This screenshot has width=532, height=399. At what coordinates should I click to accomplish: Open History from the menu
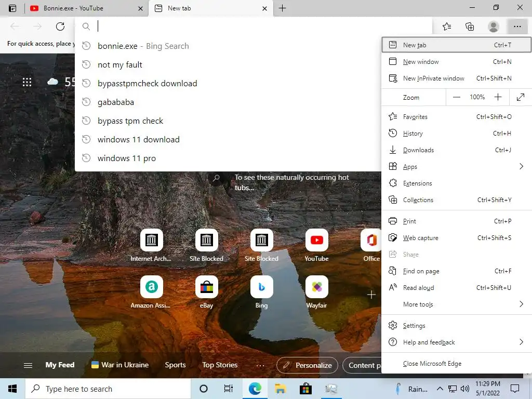click(x=456, y=134)
